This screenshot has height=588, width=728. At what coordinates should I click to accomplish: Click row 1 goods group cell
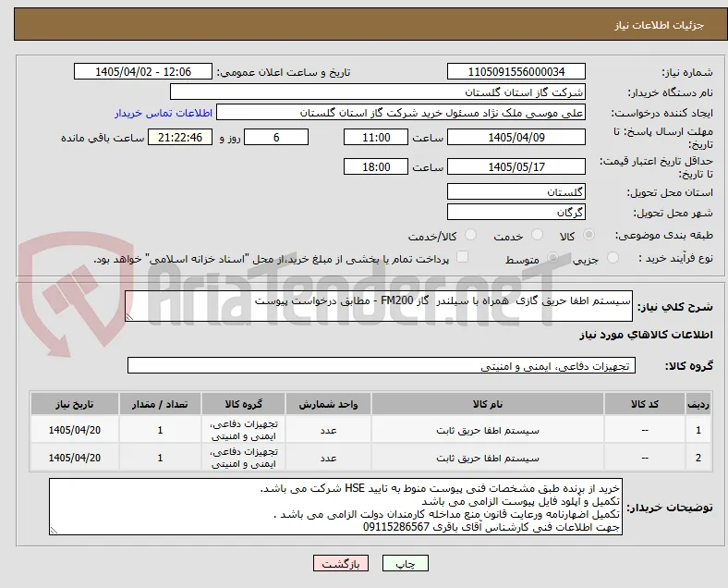click(243, 430)
